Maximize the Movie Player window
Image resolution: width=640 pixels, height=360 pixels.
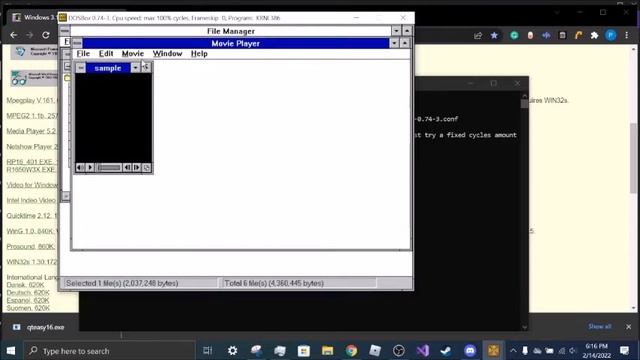(404, 43)
